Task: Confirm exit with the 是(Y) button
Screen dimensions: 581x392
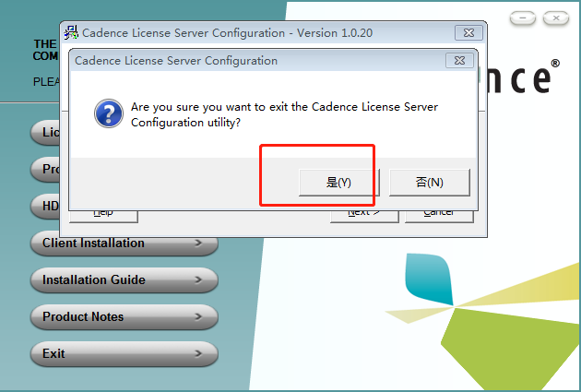Action: coord(339,183)
